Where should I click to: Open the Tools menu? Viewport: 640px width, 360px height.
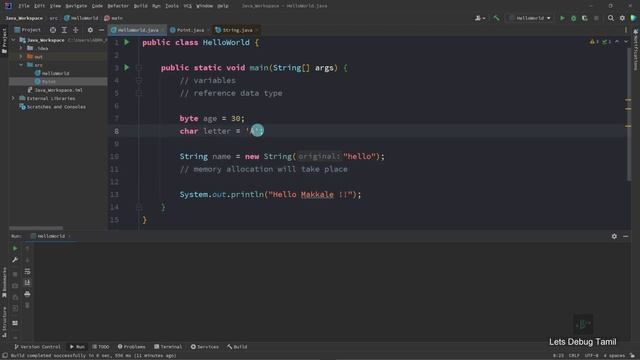tap(172, 6)
